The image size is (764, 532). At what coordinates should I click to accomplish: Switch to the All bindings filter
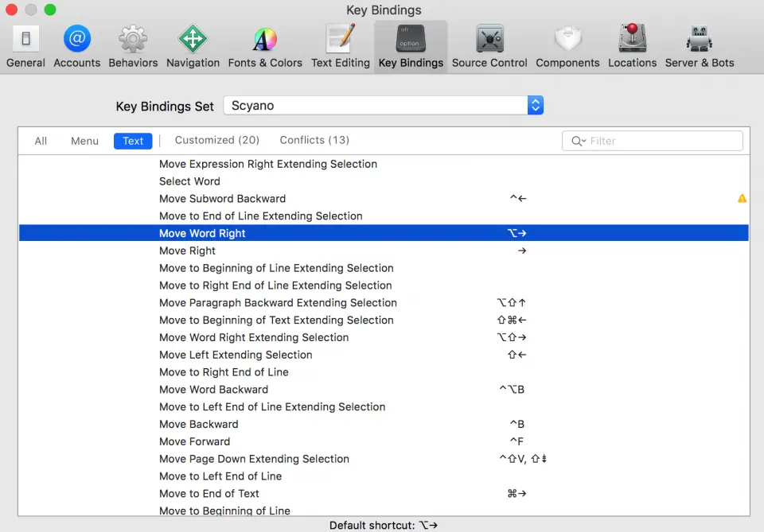(41, 141)
